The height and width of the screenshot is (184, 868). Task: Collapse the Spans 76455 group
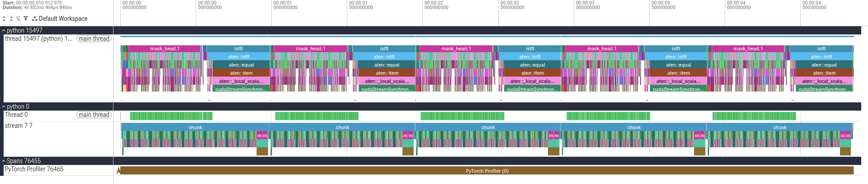click(4, 161)
